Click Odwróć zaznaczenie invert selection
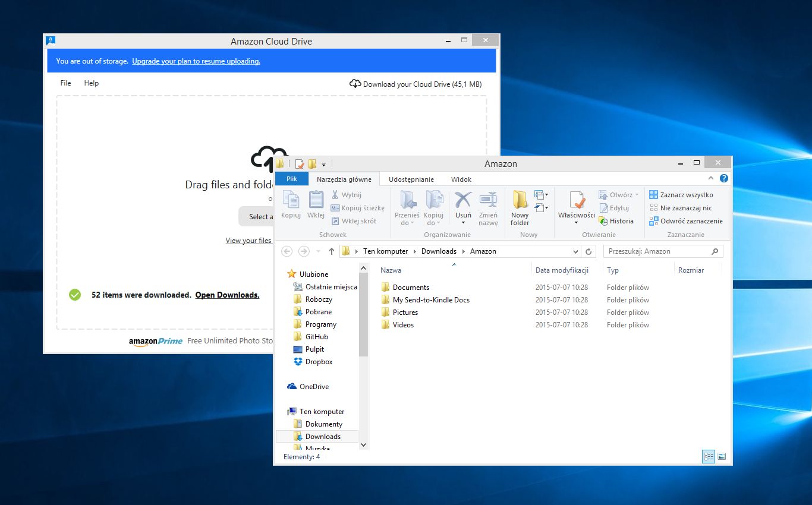The image size is (812, 505). coord(686,221)
